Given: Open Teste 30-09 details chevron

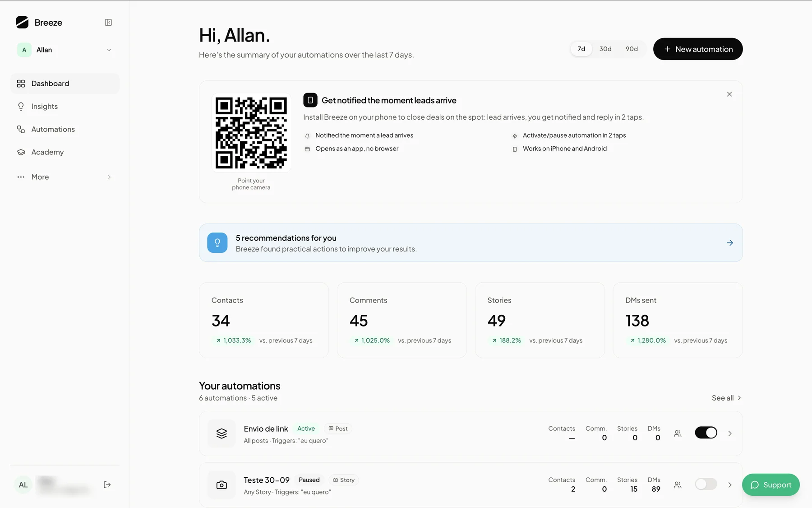Looking at the screenshot, I should (x=730, y=485).
